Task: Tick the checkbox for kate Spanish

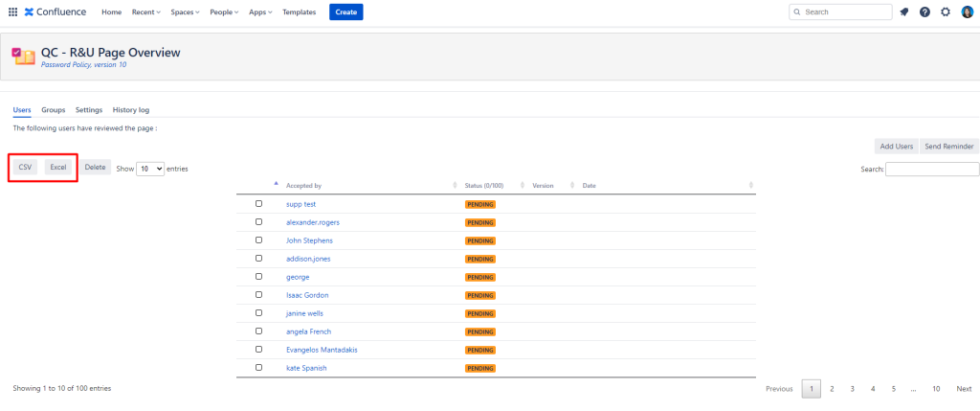Action: [258, 367]
